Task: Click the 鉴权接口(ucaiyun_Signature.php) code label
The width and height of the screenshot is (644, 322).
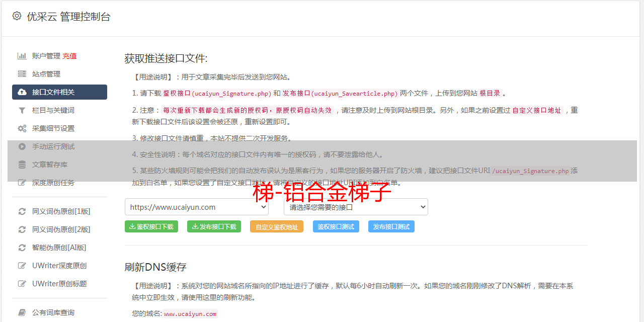Action: 217,93
